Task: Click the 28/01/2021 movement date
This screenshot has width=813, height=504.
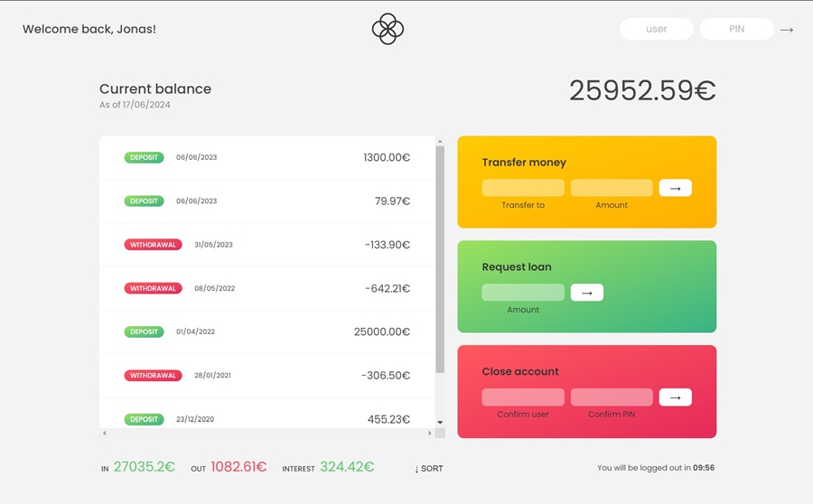Action: tap(212, 376)
